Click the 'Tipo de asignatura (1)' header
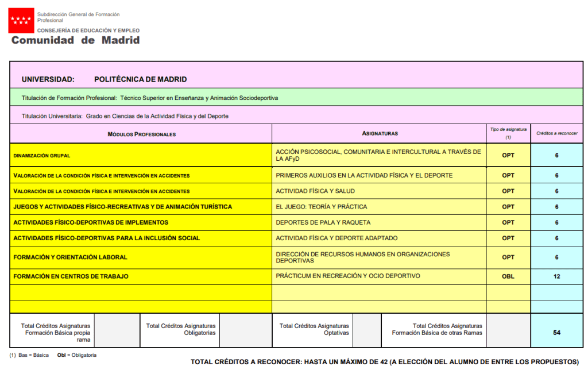Viewport: 588px width, 374px height. click(x=508, y=133)
